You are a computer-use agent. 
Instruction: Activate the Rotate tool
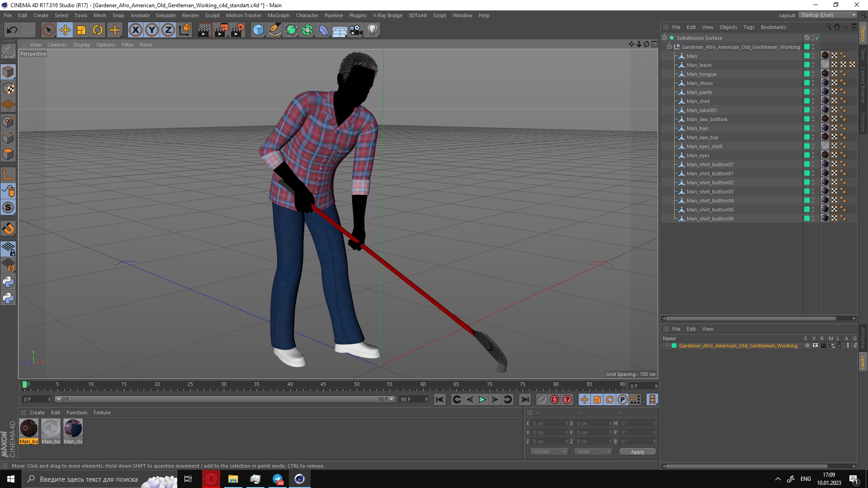[x=98, y=30]
